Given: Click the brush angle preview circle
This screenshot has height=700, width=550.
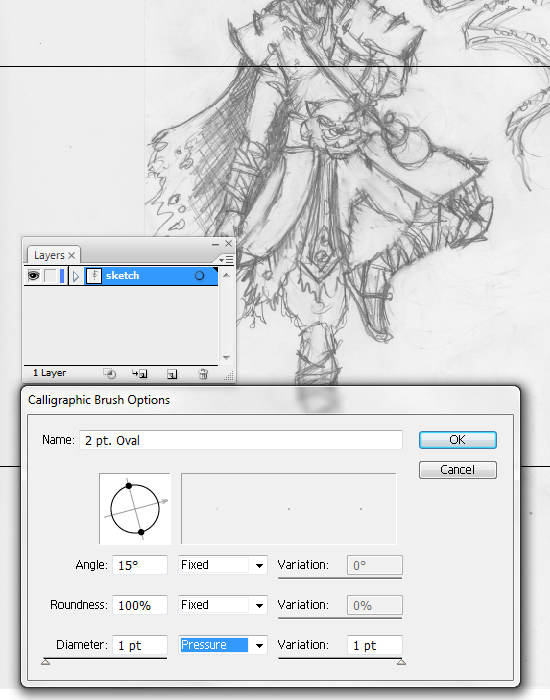Looking at the screenshot, I should [135, 509].
